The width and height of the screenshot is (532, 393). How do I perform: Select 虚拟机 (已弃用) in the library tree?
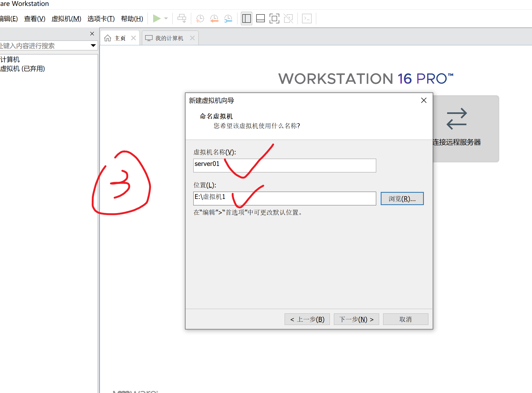[22, 69]
